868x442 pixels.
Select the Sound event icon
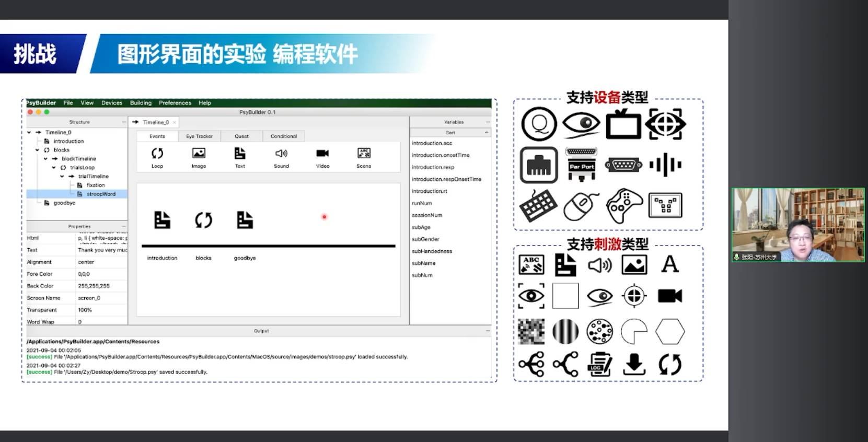(x=281, y=154)
